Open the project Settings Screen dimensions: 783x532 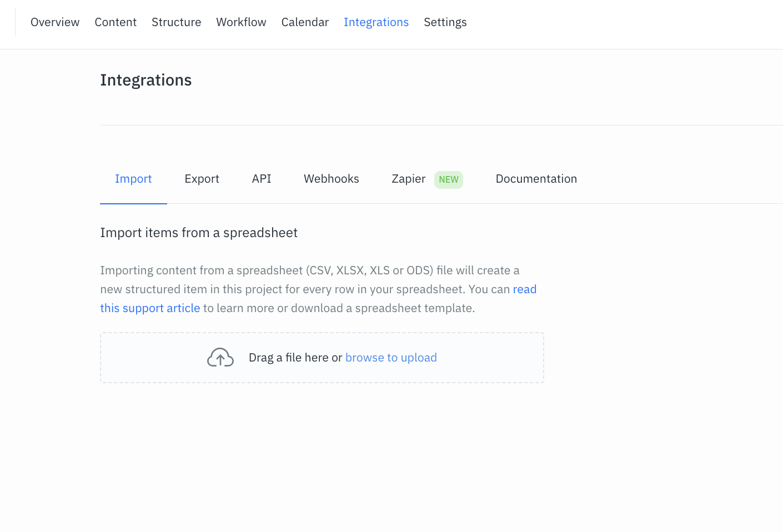pyautogui.click(x=445, y=22)
